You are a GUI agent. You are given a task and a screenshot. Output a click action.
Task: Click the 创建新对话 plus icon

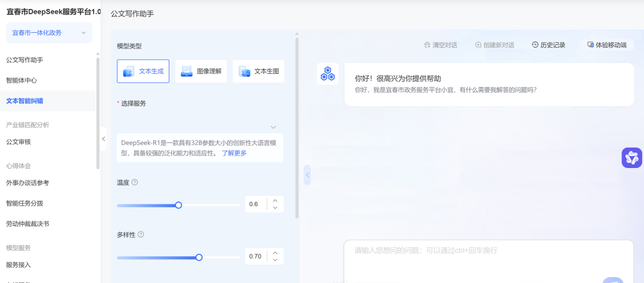pyautogui.click(x=478, y=45)
